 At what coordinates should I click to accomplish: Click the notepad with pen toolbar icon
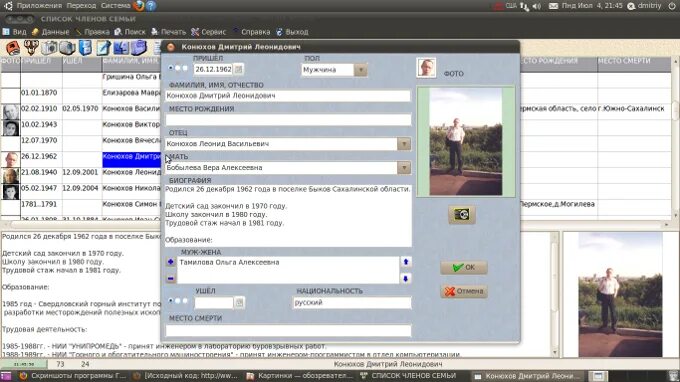coord(103,47)
